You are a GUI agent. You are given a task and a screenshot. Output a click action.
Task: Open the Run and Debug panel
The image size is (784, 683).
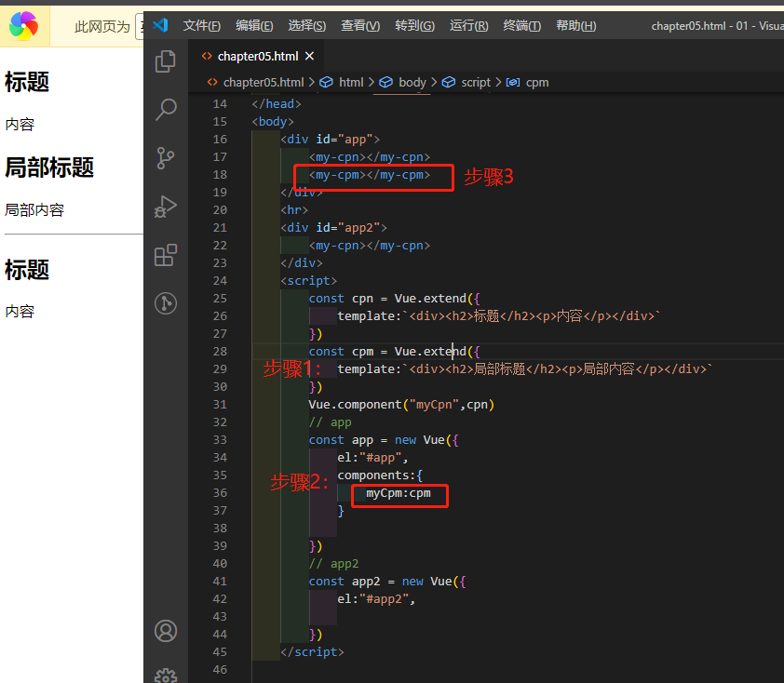pos(165,207)
